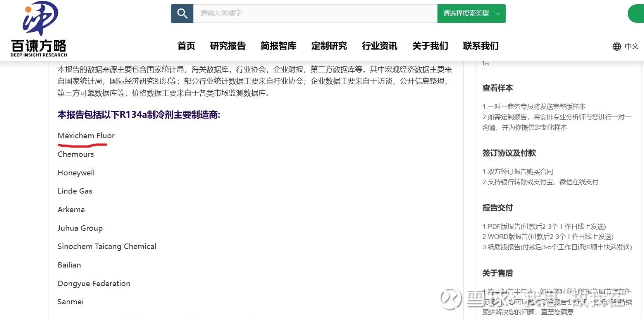Open the 关于我们 page
Screen dimensions: 644x319
click(x=430, y=46)
